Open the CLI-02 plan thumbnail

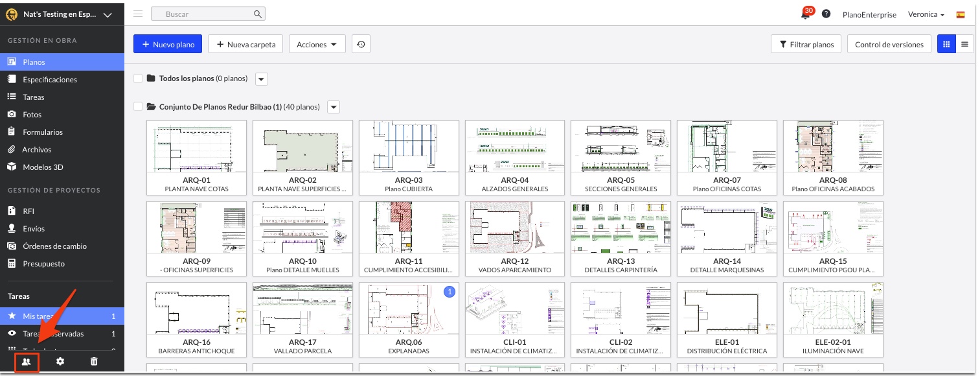click(x=621, y=319)
